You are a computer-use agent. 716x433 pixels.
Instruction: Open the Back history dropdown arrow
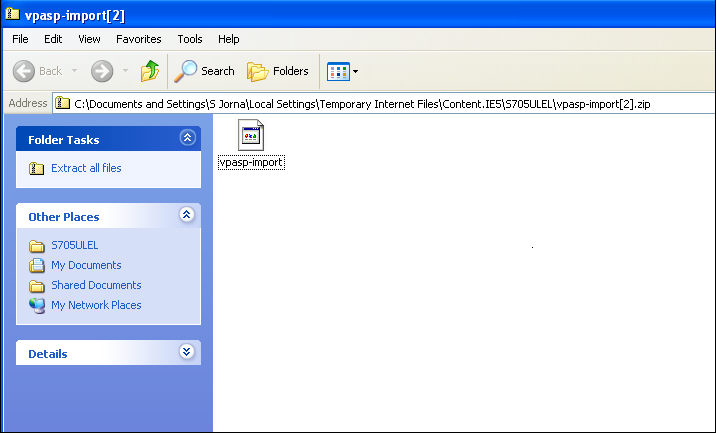[x=74, y=71]
